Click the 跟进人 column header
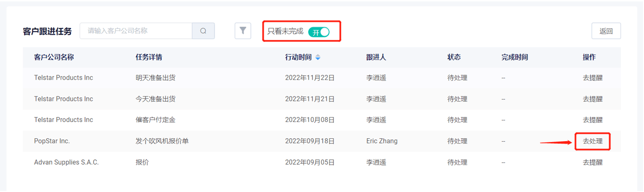Screen dimensions: 644x192 pos(376,57)
